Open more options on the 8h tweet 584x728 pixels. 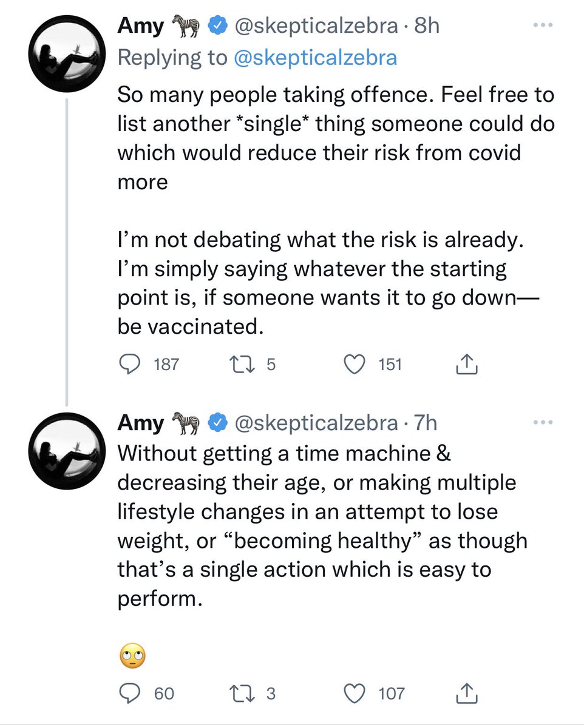coord(543,25)
